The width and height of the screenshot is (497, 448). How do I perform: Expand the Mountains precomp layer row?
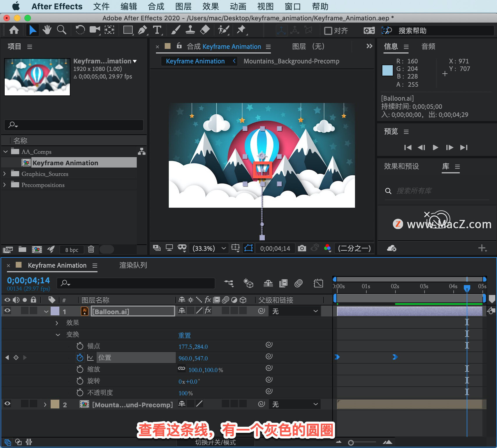click(x=45, y=405)
